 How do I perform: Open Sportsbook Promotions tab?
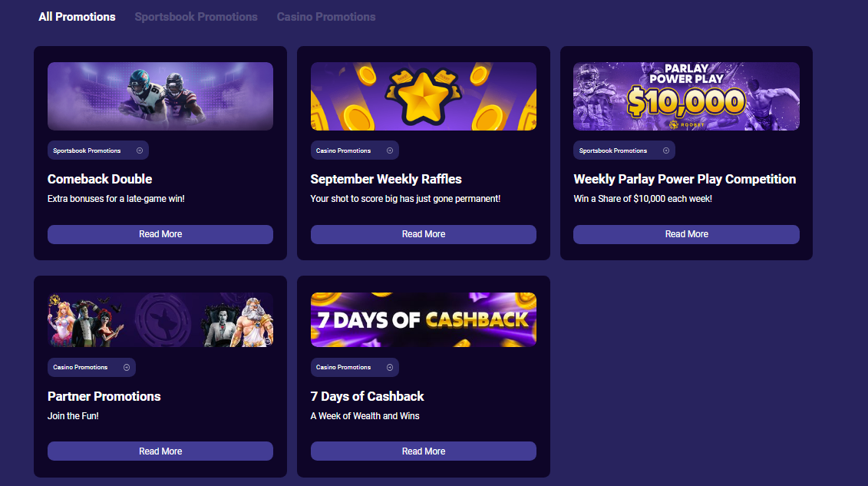click(x=196, y=16)
